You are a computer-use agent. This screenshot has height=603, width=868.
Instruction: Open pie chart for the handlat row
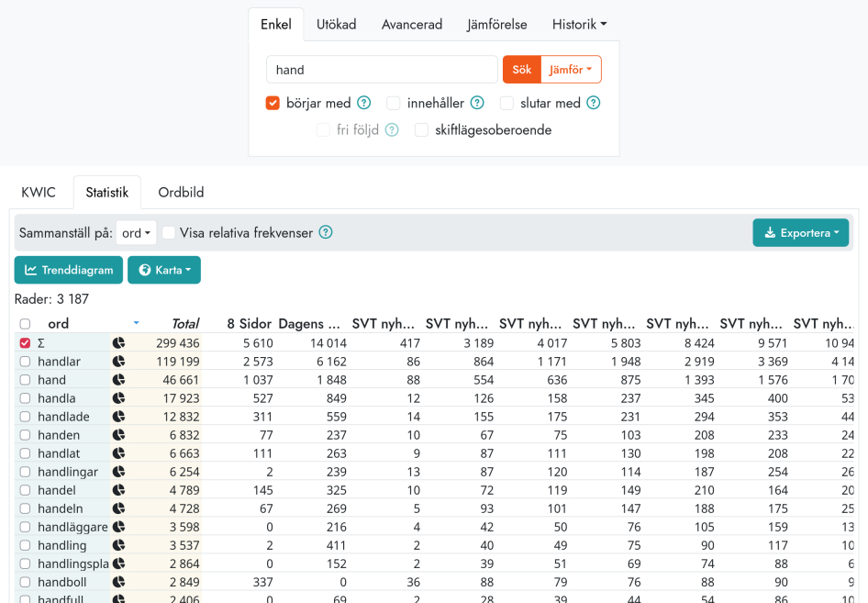(x=118, y=453)
